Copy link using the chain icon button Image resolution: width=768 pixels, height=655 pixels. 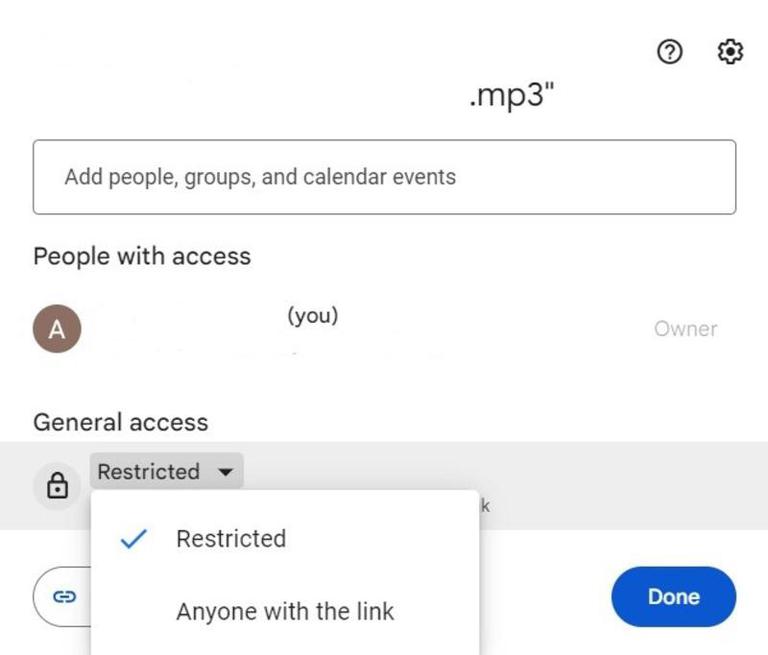(65, 596)
